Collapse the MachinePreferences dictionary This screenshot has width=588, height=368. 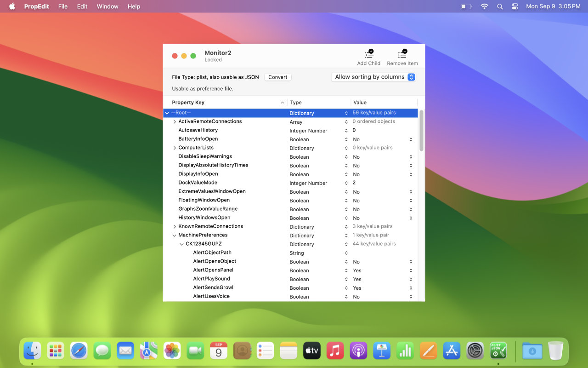(175, 236)
